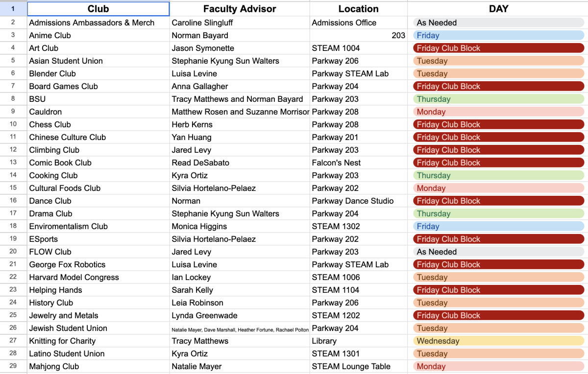588x374 pixels.
Task: Click the row 29 header number
Action: point(13,366)
